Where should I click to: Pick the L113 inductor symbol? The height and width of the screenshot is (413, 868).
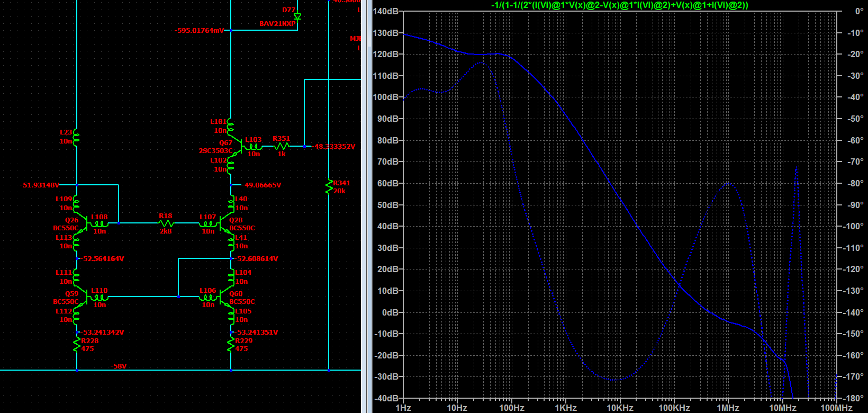76,242
